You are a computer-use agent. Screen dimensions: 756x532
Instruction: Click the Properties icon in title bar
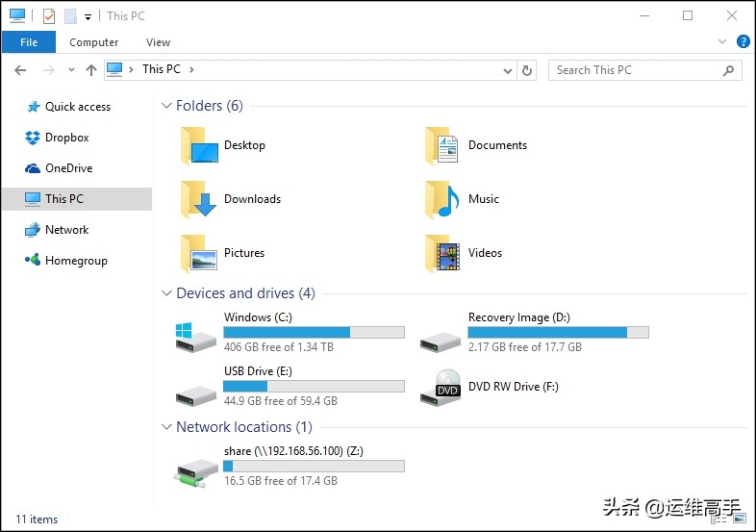[x=49, y=16]
